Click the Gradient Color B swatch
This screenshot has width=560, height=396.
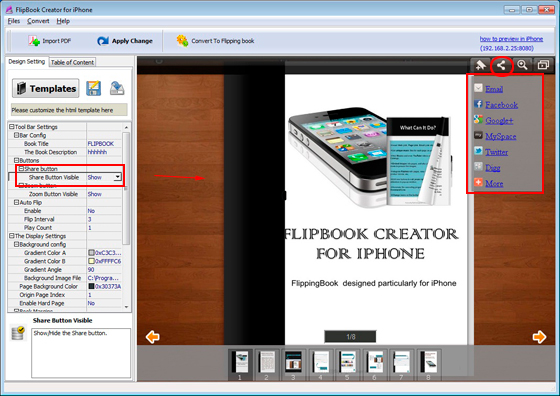click(91, 261)
